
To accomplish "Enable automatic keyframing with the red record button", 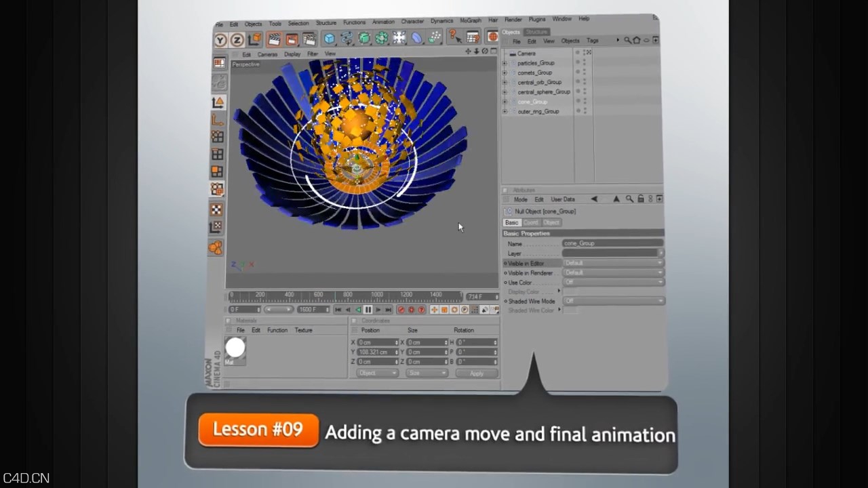I will click(x=412, y=310).
